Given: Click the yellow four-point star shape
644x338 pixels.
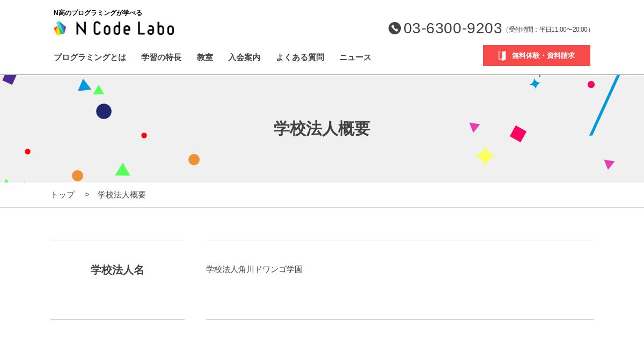Looking at the screenshot, I should click(485, 156).
